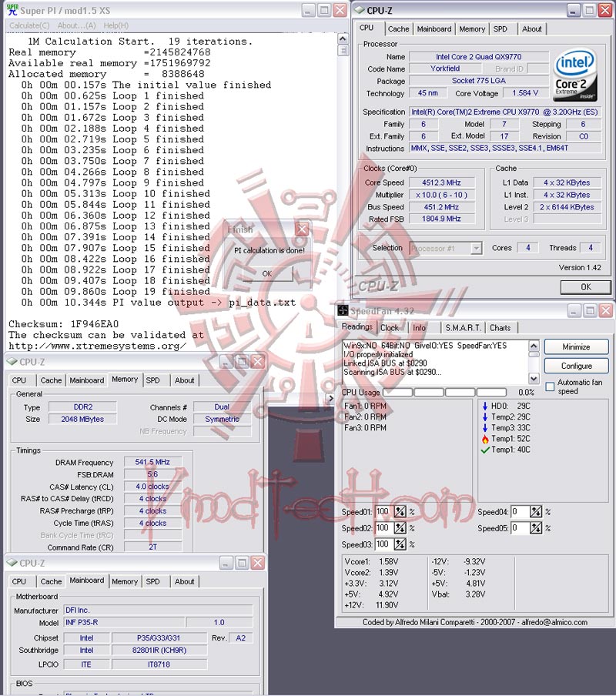Switch to Mainboard tab in top-right CPU-Z
This screenshot has height=696, width=616.
click(434, 28)
